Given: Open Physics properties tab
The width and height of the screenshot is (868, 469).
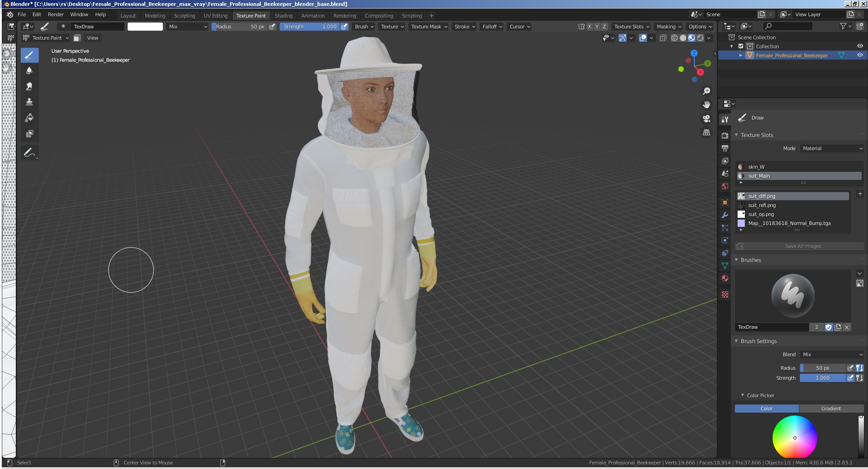Looking at the screenshot, I should point(725,240).
